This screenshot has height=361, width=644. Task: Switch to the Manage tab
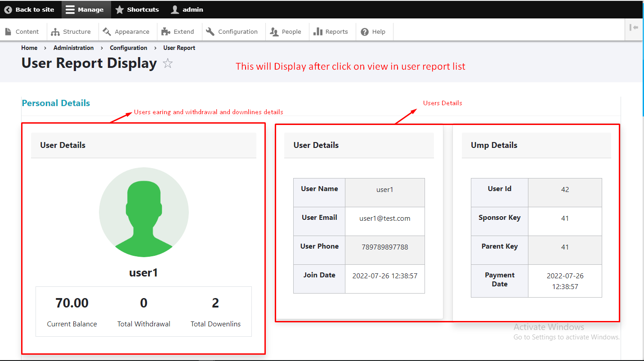(85, 9)
